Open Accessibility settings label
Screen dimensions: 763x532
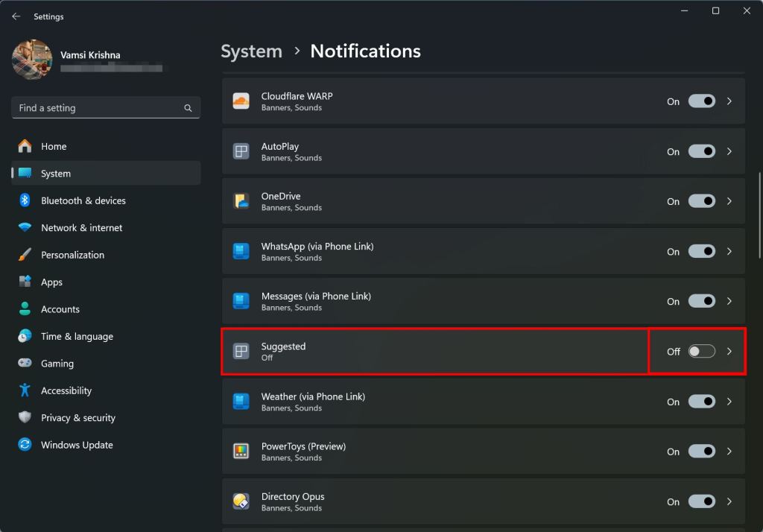pos(66,390)
